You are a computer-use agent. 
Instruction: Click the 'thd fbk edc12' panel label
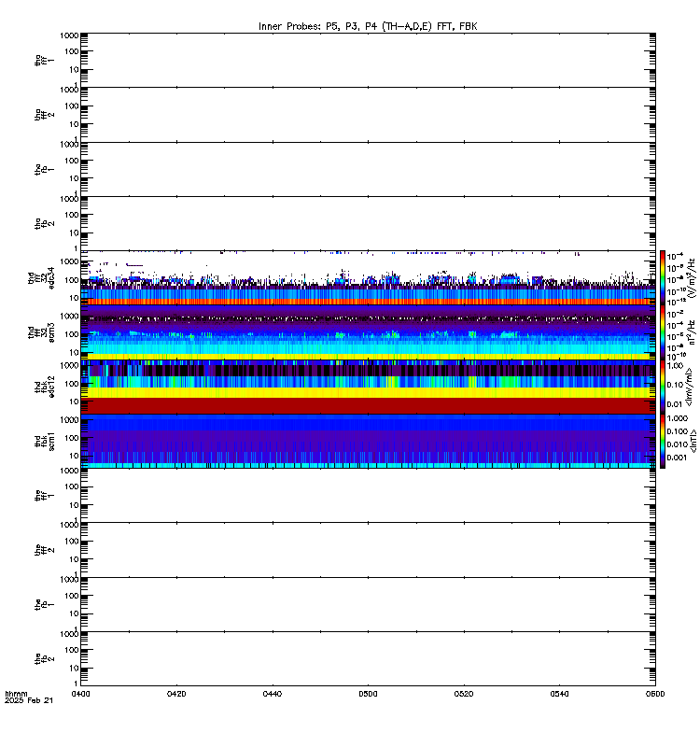[x=44, y=387]
